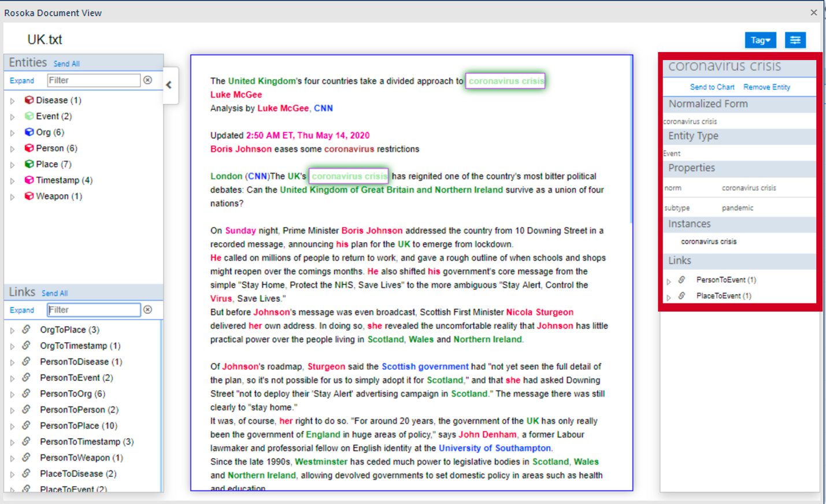Expand PersonToEvent in the entity details panel
This screenshot has height=504, width=826.
pos(669,280)
